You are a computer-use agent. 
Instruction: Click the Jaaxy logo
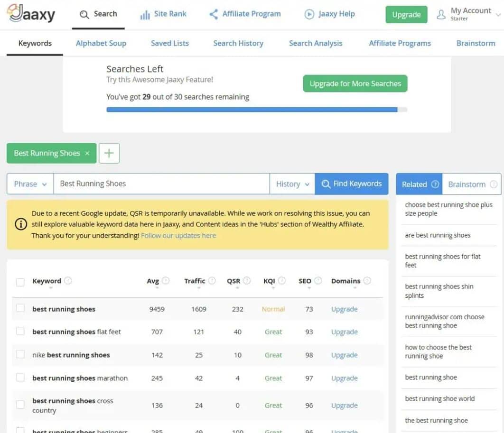(31, 13)
